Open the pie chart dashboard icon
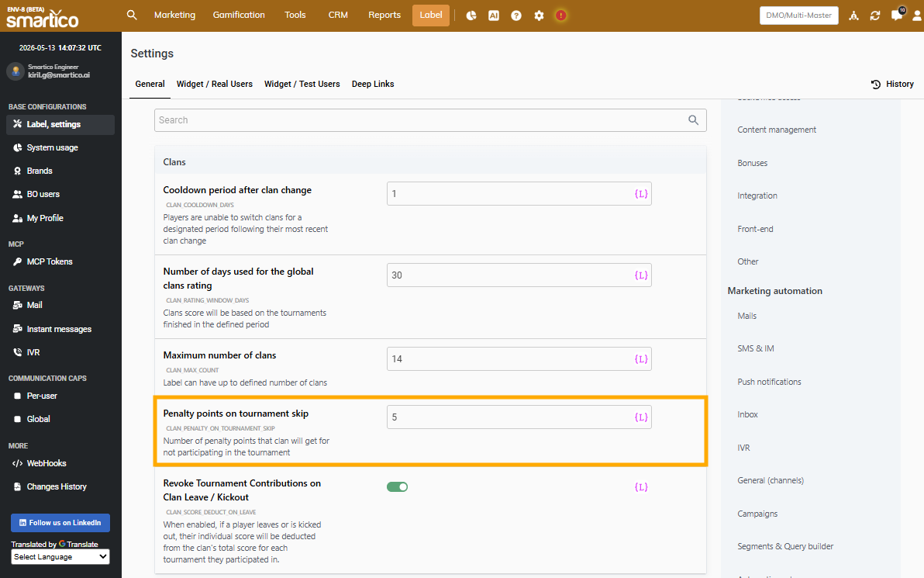This screenshot has height=578, width=924. tap(471, 16)
